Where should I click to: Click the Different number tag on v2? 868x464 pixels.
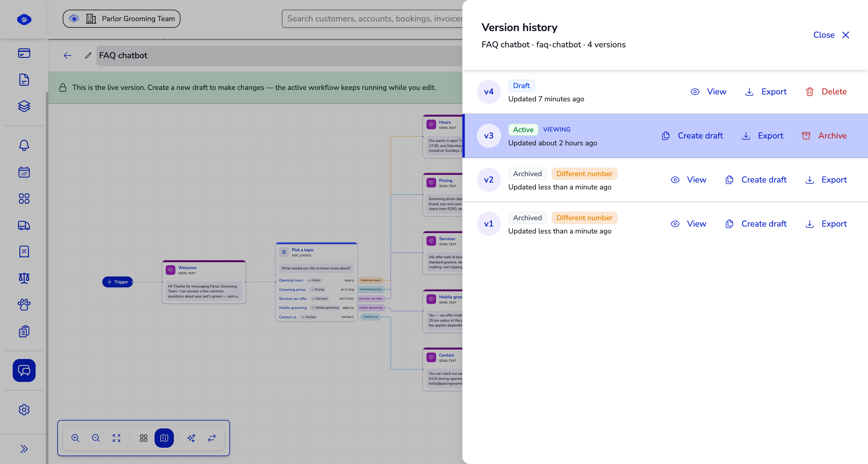pyautogui.click(x=584, y=174)
